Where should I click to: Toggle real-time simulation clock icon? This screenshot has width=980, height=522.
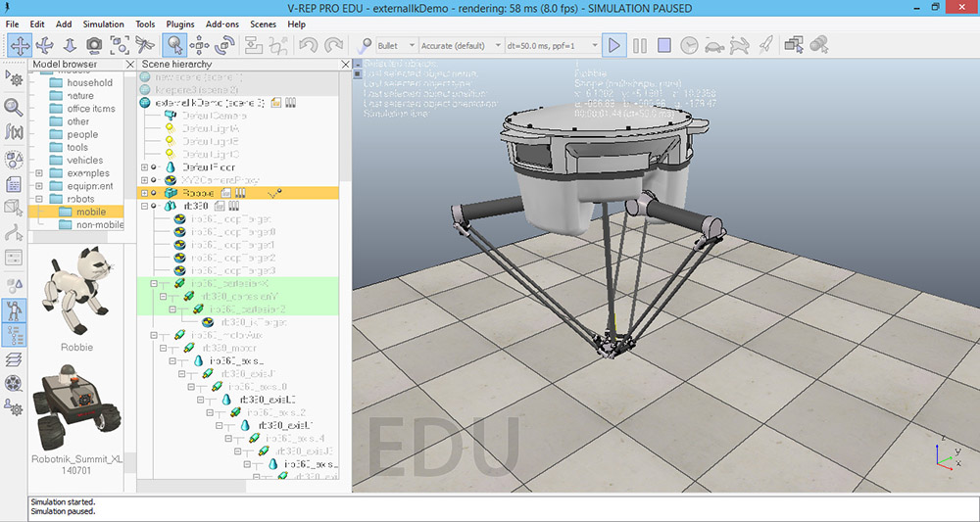tap(690, 45)
